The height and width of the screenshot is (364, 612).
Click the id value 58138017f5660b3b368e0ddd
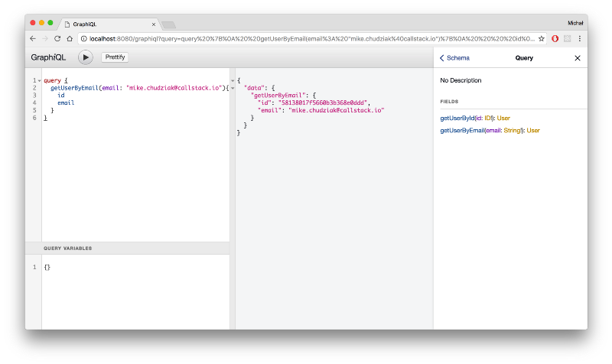coord(323,102)
